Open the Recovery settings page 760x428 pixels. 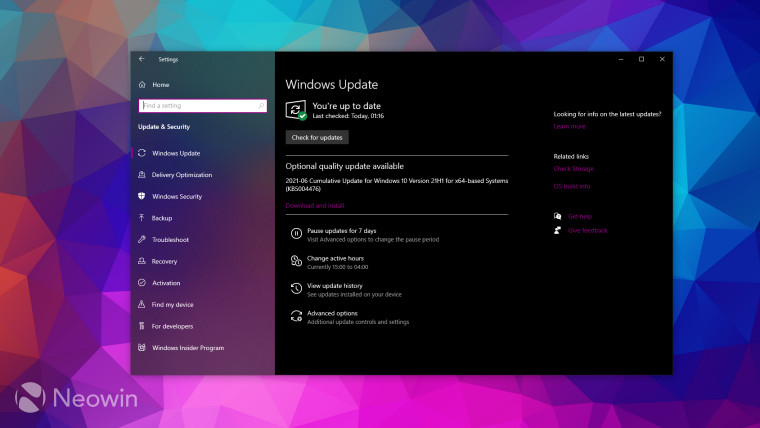pyautogui.click(x=164, y=261)
